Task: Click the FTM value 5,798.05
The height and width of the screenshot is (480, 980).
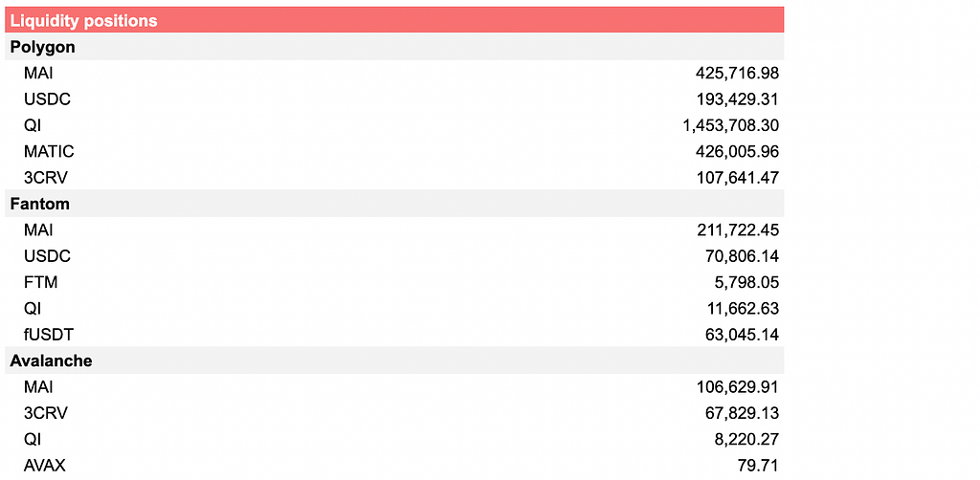Action: click(746, 283)
